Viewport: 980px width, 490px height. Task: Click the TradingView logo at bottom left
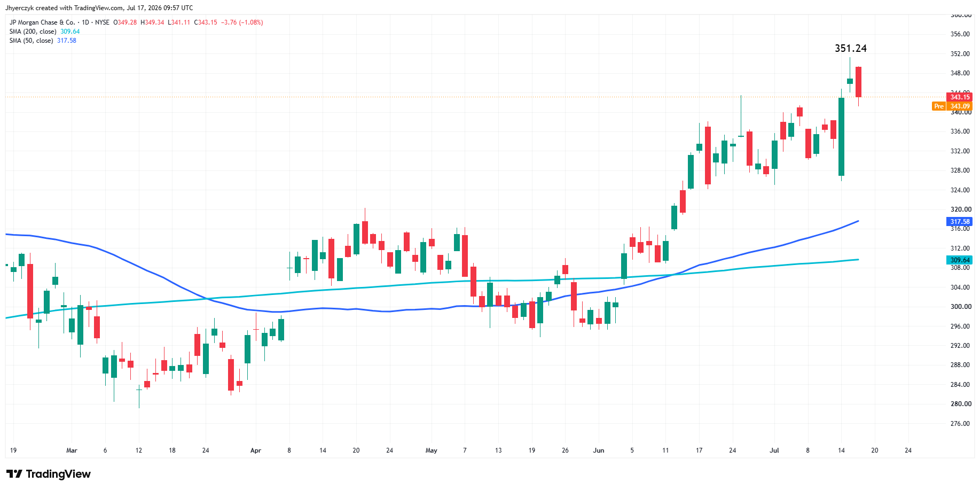(x=49, y=474)
